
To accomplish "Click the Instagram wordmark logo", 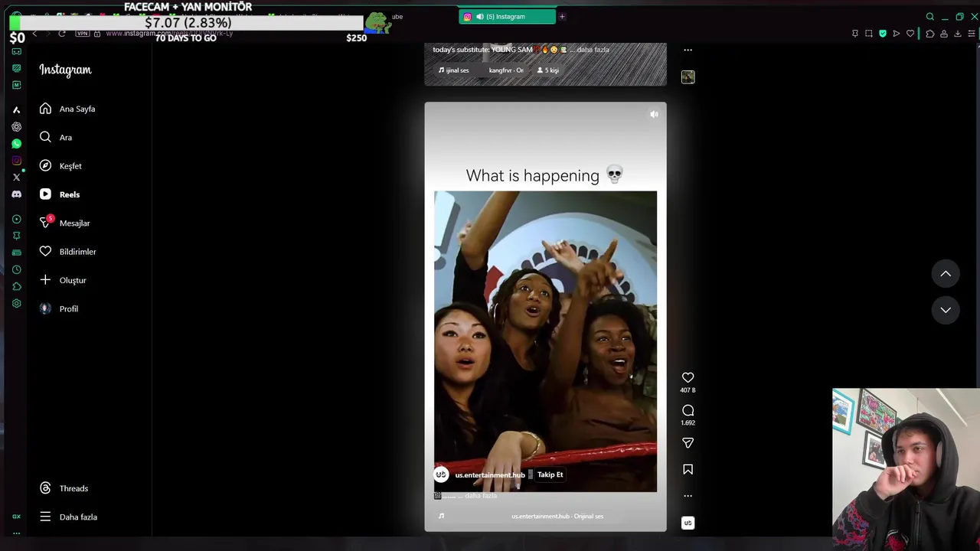I will 65,70.
